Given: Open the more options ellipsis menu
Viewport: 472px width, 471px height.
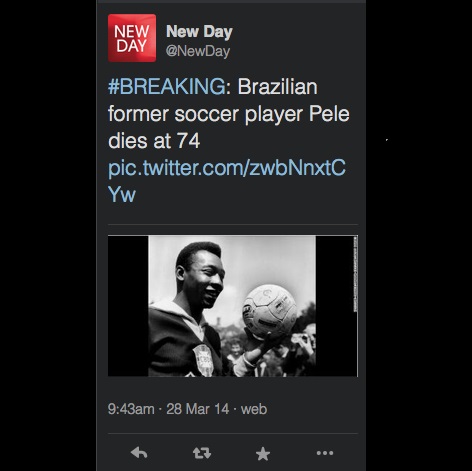Looking at the screenshot, I should pos(325,453).
